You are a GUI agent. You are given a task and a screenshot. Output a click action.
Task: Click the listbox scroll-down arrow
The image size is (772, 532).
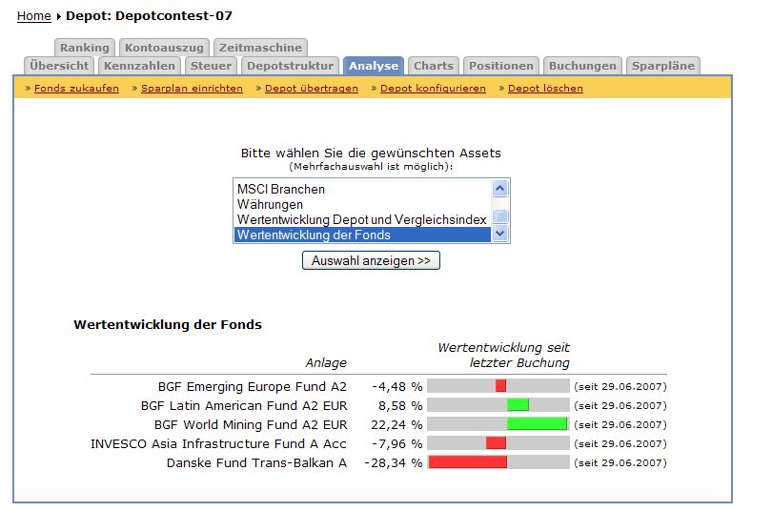click(499, 234)
